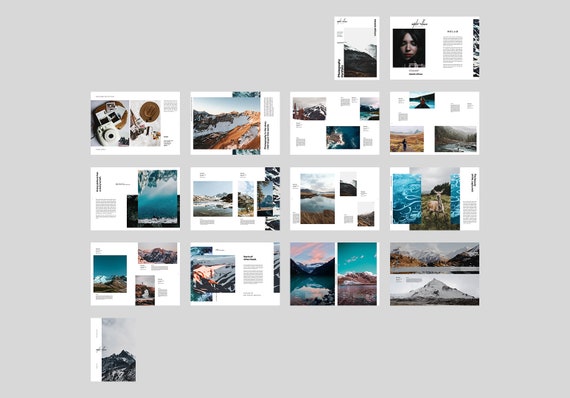Select the red mountain under teal sky photo
Viewport: 570px width, 398px height.
357,274
